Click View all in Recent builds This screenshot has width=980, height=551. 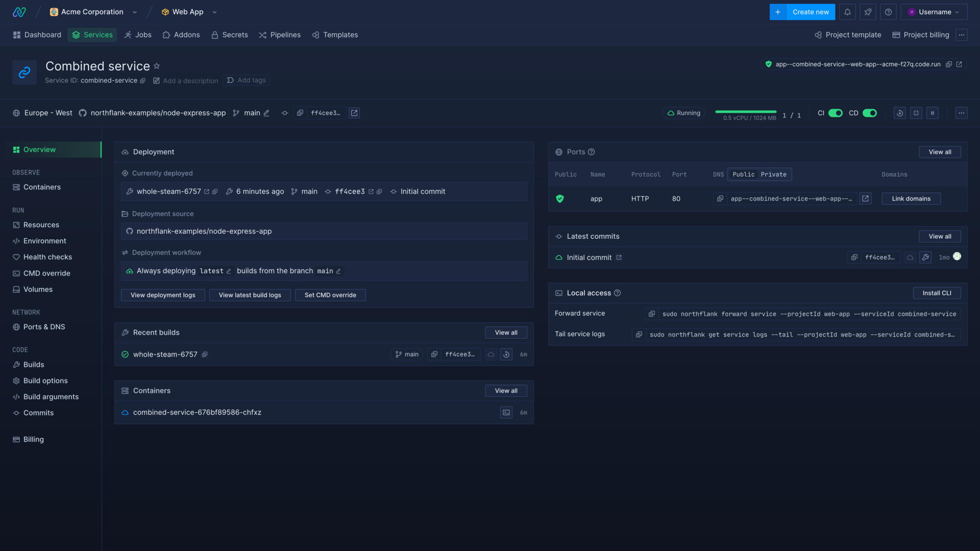506,333
